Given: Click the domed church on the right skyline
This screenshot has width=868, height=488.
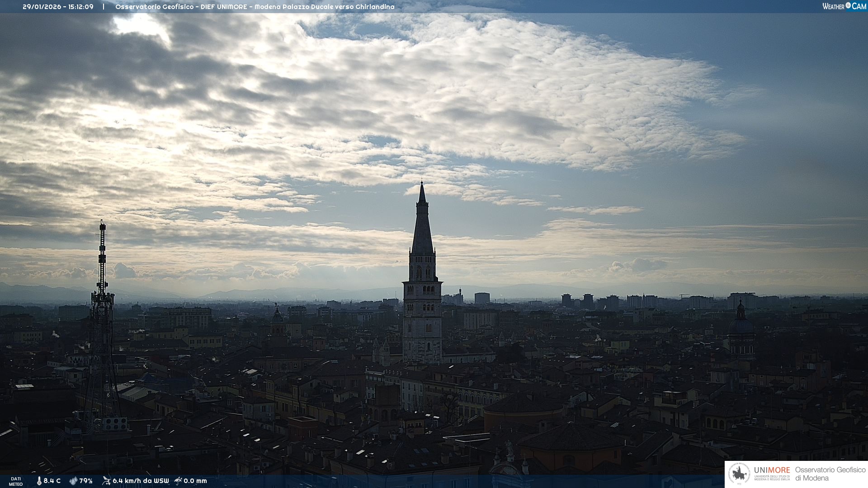Looking at the screenshot, I should tap(741, 325).
